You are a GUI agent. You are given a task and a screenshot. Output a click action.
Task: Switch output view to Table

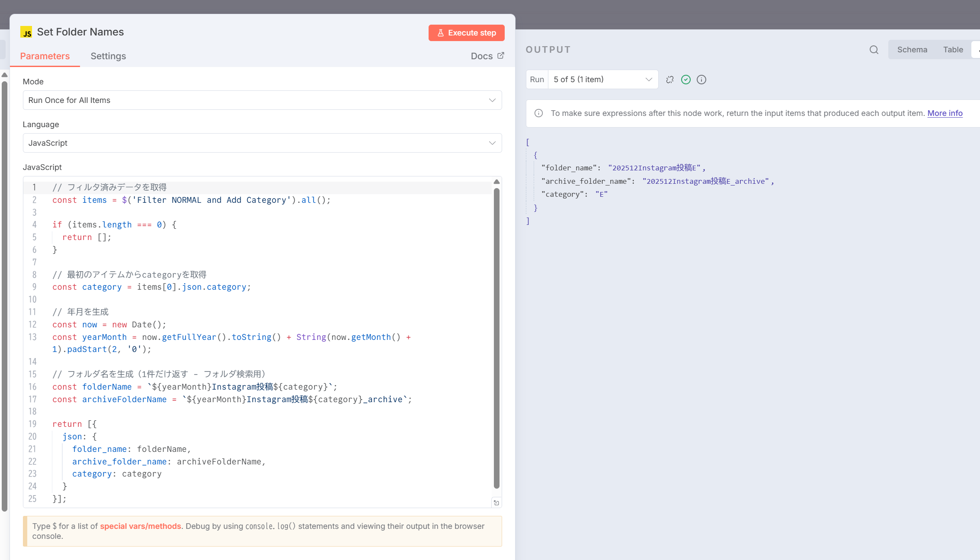953,50
